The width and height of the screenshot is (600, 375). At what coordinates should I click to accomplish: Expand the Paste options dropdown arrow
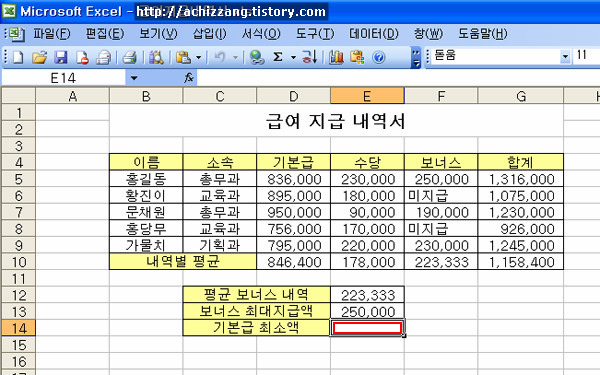click(x=199, y=58)
